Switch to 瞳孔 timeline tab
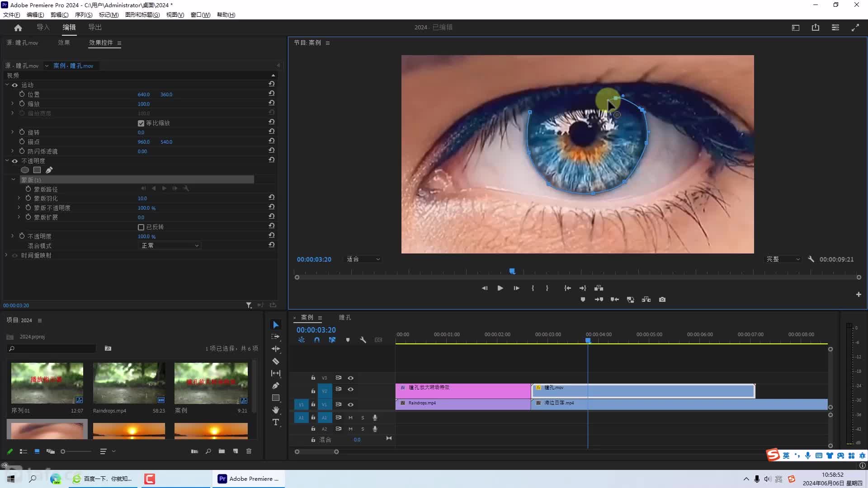This screenshot has height=488, width=868. point(345,317)
